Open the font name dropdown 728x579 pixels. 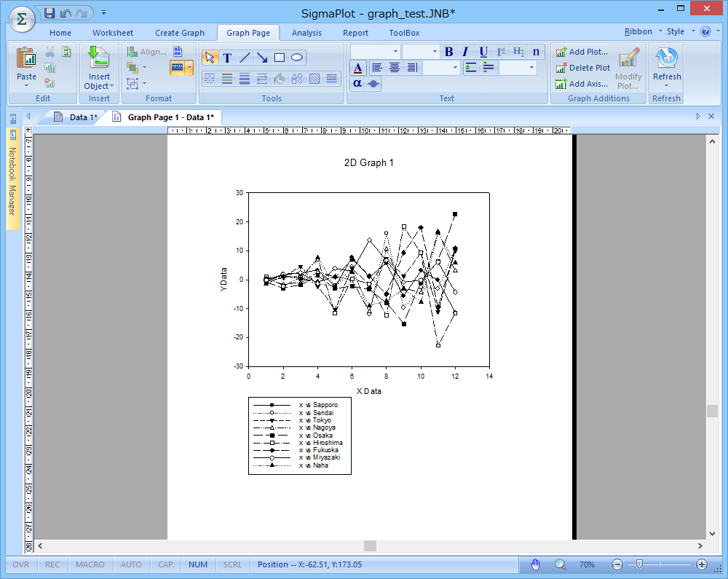click(x=396, y=52)
